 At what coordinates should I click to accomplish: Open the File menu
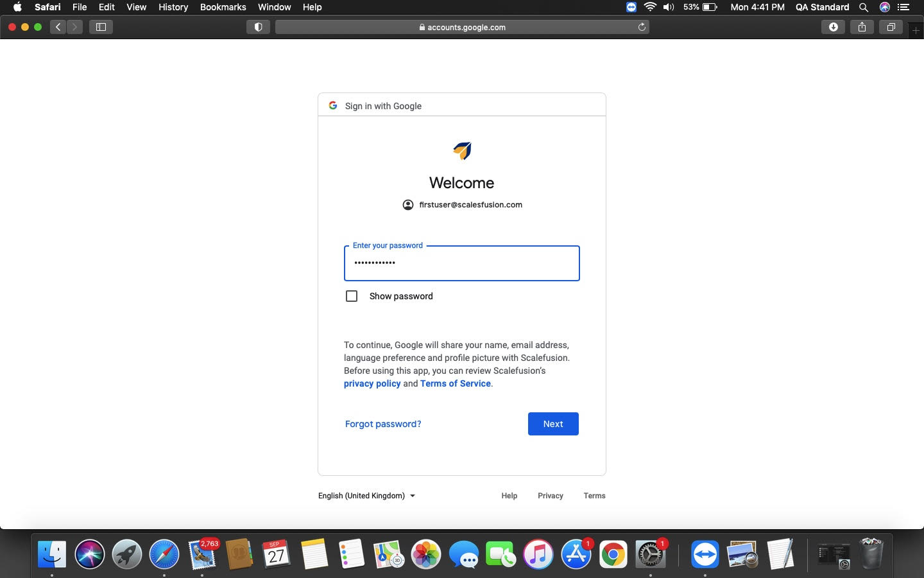coord(80,7)
